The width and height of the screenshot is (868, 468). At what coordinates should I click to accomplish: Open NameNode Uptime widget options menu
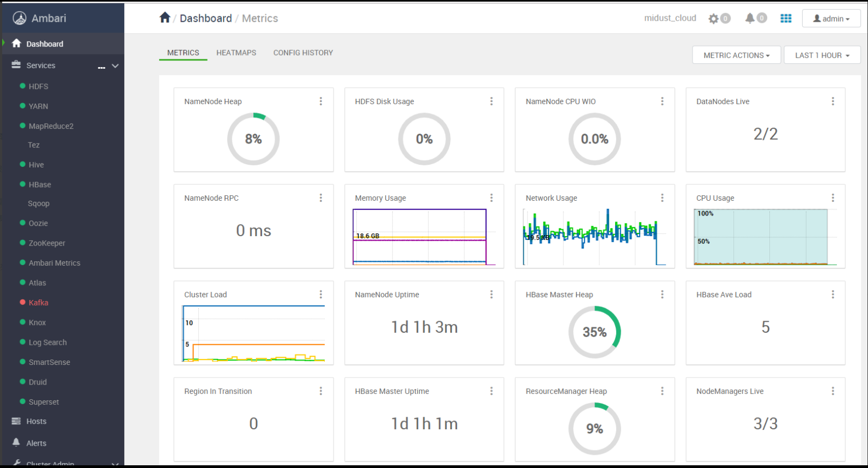pos(491,295)
